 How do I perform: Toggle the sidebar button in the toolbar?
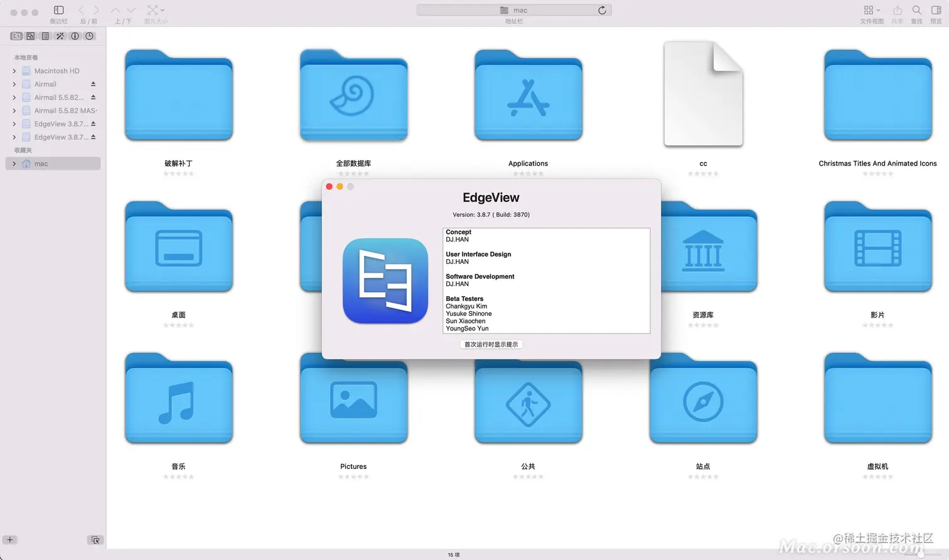click(58, 10)
